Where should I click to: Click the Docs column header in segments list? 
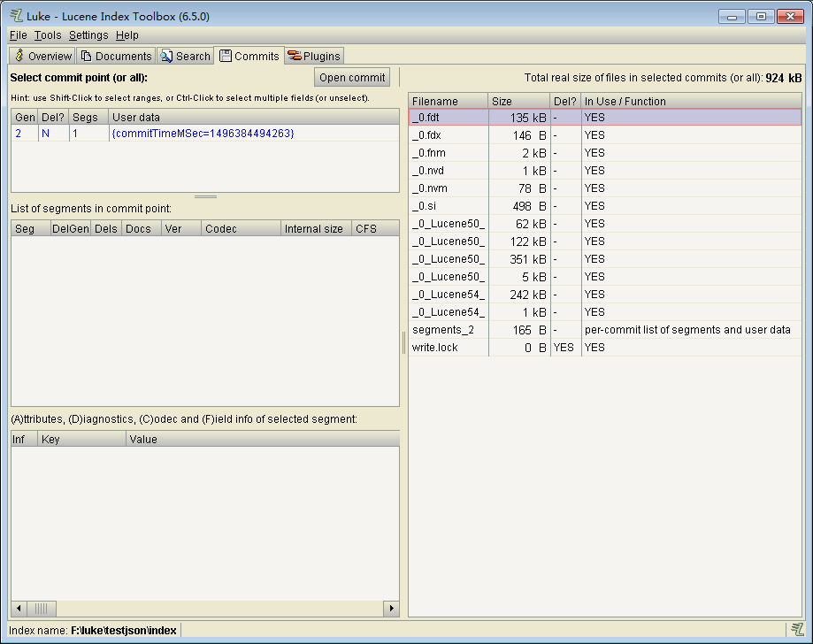(141, 228)
